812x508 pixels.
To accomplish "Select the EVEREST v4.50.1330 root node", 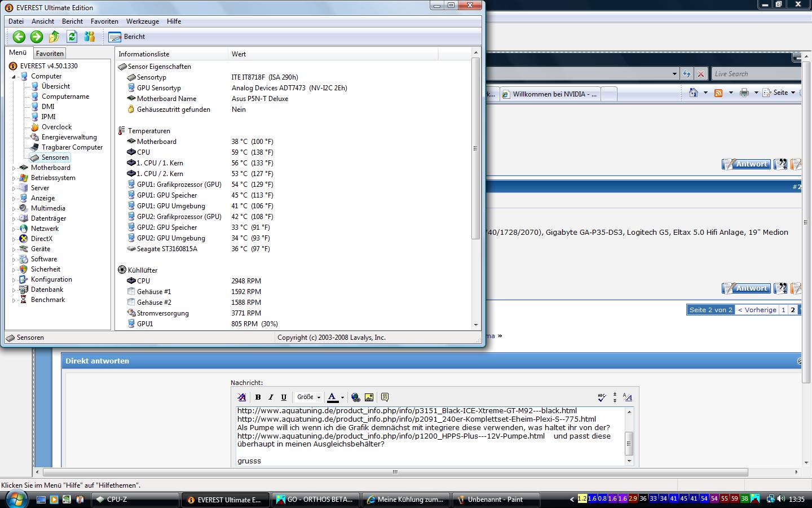I will (x=48, y=66).
